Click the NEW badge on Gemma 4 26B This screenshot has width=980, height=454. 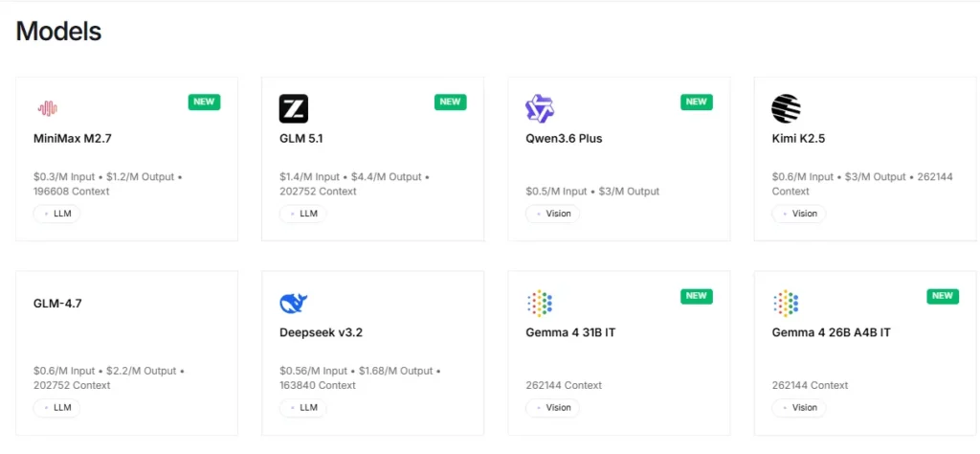(942, 296)
